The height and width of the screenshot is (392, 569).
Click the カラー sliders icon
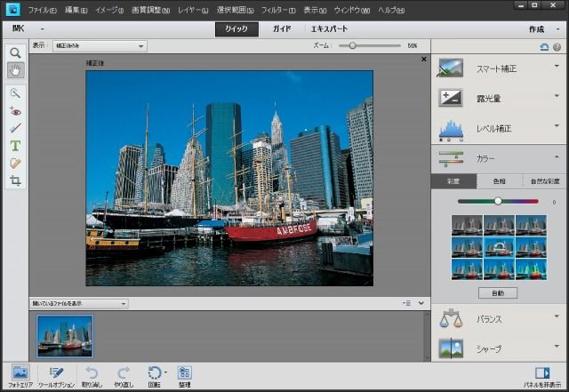tap(451, 159)
